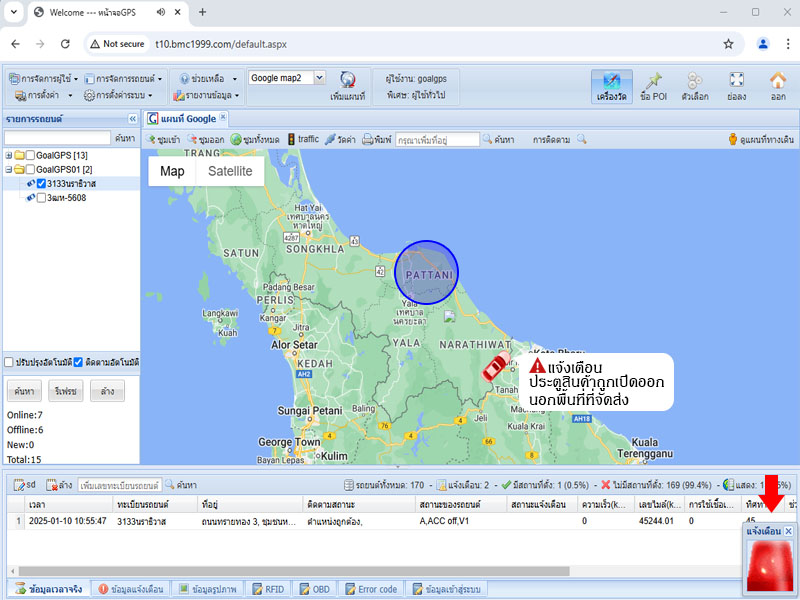
Task: Open the การจัดการผู้ใช้ dropdown menu
Action: pyautogui.click(x=43, y=79)
